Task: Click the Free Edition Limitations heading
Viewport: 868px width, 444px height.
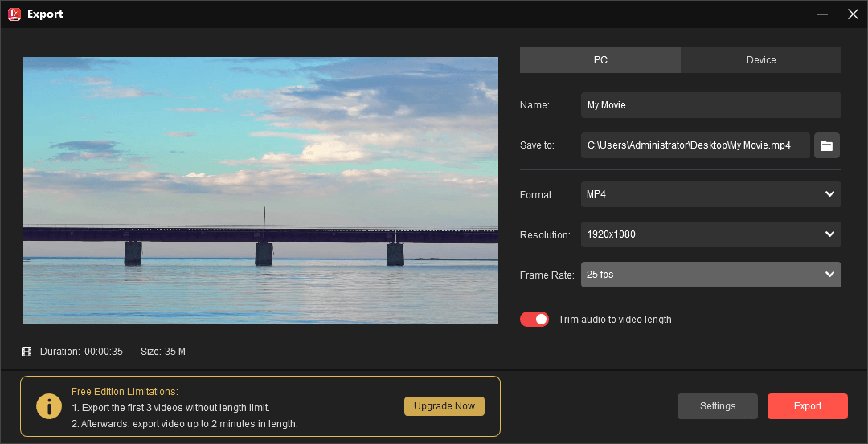Action: coord(125,392)
